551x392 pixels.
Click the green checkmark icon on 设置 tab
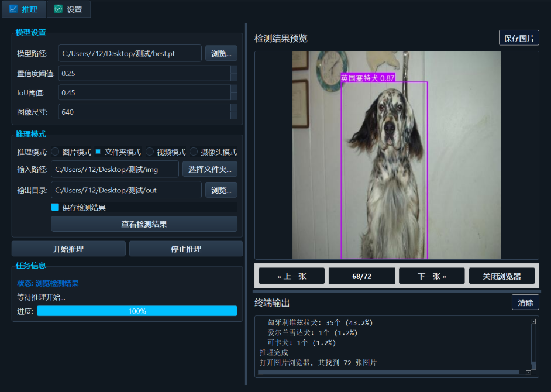pos(58,9)
